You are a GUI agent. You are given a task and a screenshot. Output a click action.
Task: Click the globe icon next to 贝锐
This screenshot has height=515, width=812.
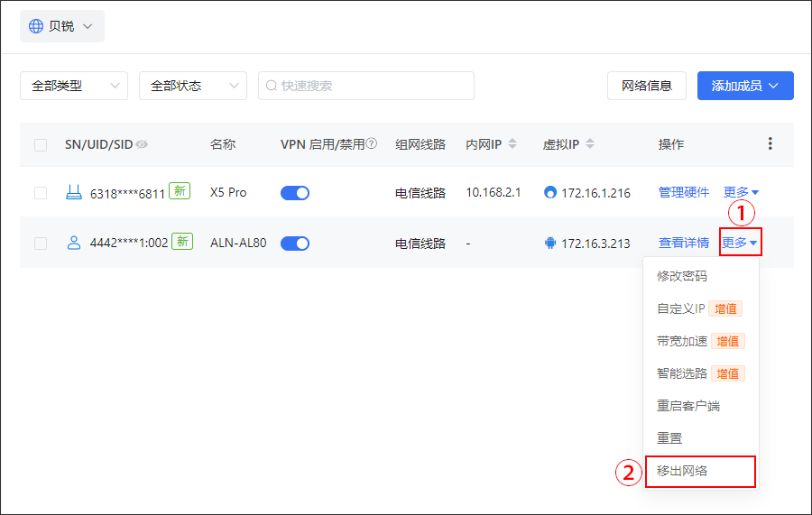pos(36,26)
